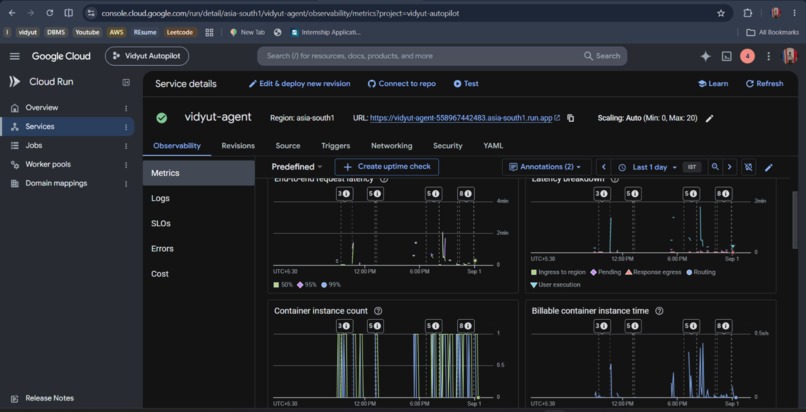The image size is (806, 412).
Task: Open Worker pools item options menu
Action: pyautogui.click(x=126, y=165)
